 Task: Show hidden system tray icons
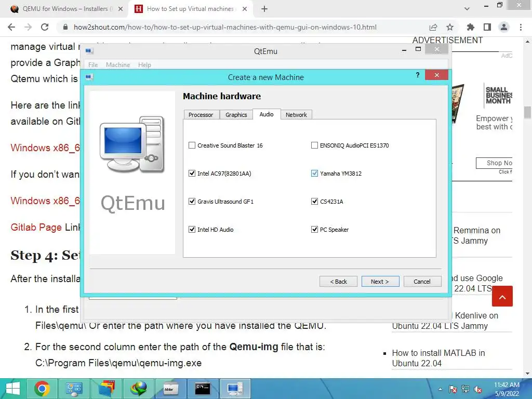pos(440,389)
